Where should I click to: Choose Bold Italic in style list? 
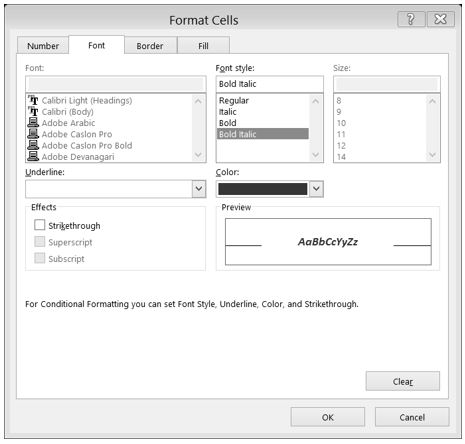263,134
